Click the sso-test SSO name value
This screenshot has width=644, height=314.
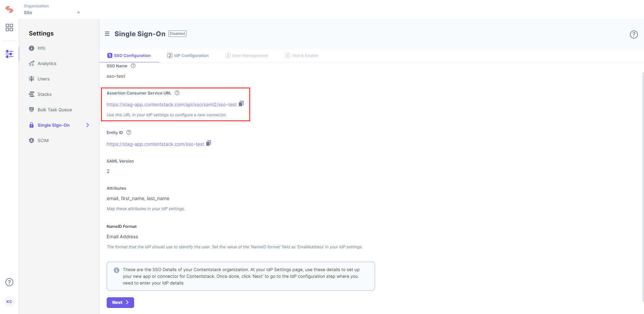point(116,76)
